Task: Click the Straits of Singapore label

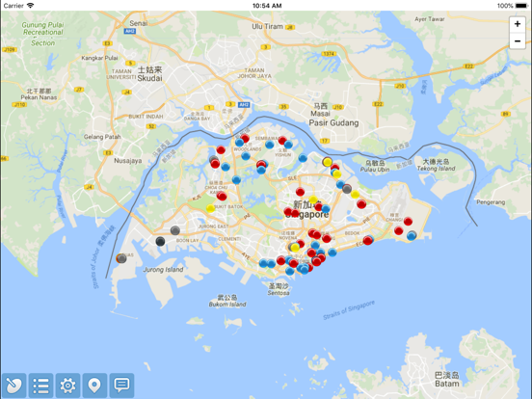Action: (x=349, y=309)
